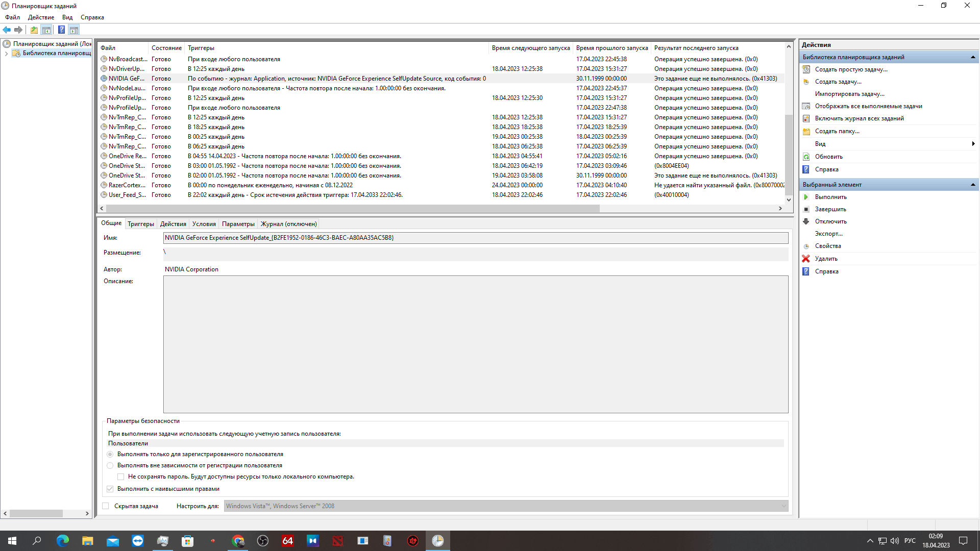Open Microsoft Edge from taskbar
980x551 pixels.
[62, 541]
